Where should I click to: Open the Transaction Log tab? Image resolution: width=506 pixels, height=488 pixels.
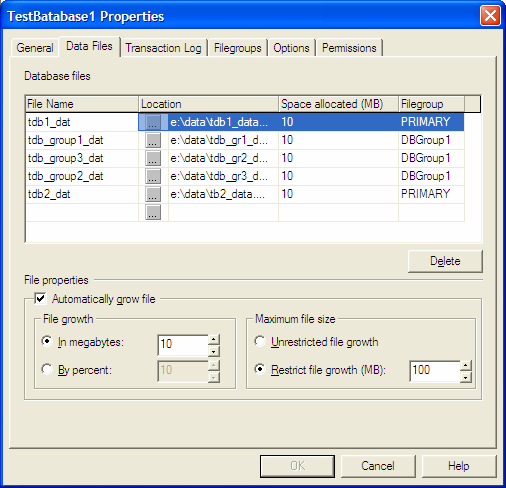[163, 48]
